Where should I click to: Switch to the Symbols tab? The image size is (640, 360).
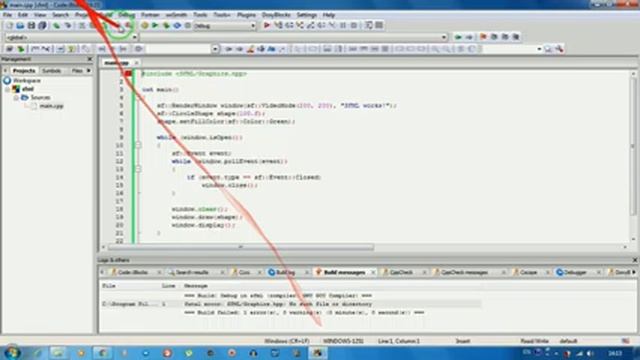coord(52,71)
